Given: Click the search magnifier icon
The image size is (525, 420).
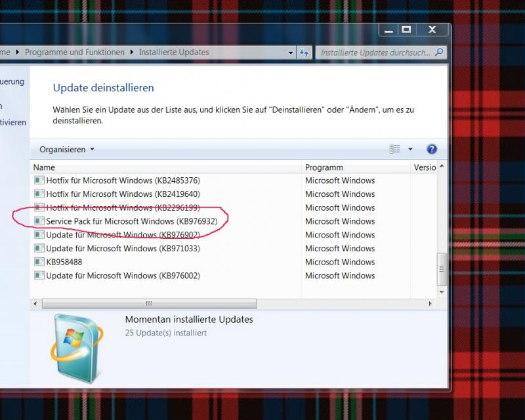Looking at the screenshot, I should (x=439, y=52).
